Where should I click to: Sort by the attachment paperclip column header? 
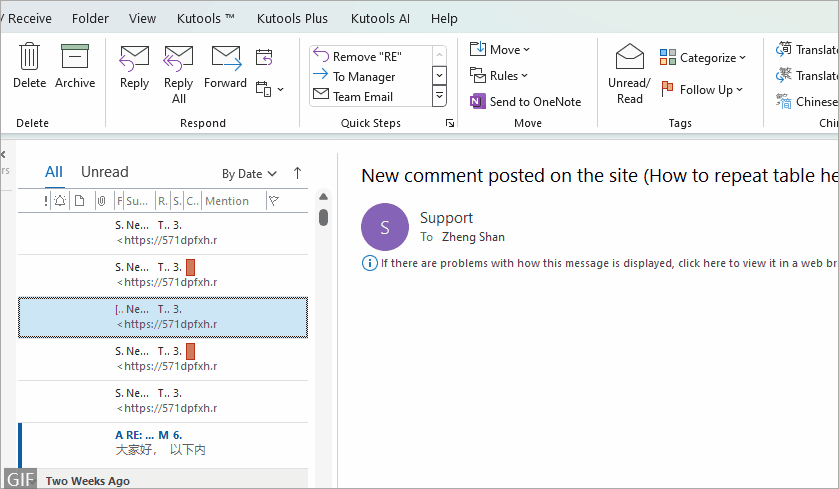(x=100, y=201)
